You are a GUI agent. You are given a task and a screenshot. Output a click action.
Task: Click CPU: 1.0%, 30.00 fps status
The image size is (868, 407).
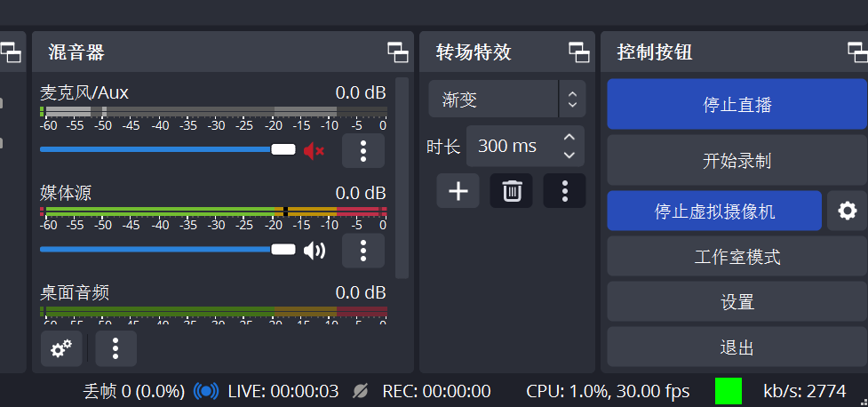[608, 392]
